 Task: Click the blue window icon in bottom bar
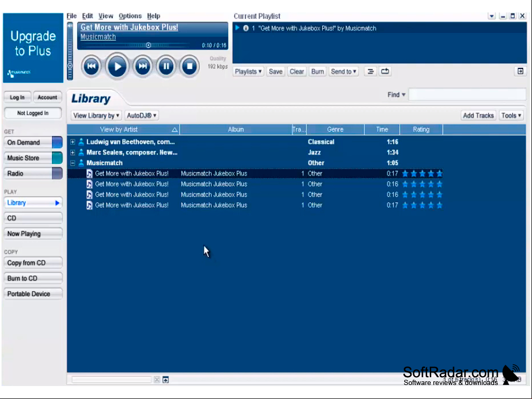click(x=166, y=380)
